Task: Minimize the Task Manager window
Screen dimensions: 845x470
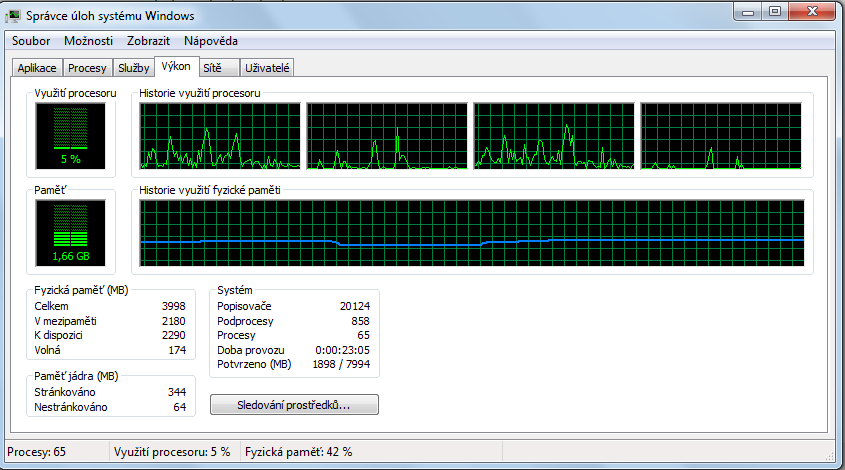Action: (747, 12)
